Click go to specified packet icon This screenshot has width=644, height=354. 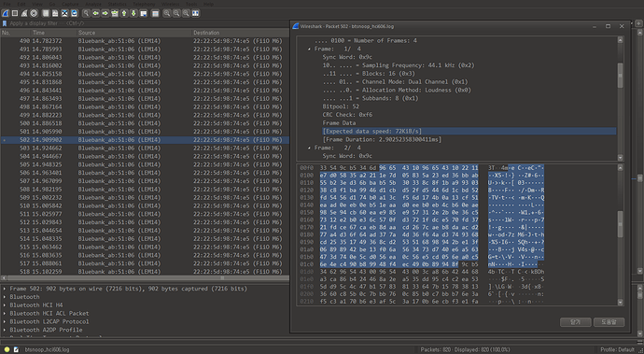pyautogui.click(x=115, y=13)
